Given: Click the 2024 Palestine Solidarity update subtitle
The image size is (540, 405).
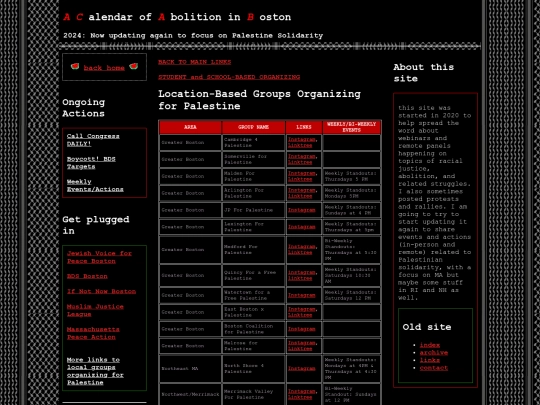Looking at the screenshot, I should 193,35.
